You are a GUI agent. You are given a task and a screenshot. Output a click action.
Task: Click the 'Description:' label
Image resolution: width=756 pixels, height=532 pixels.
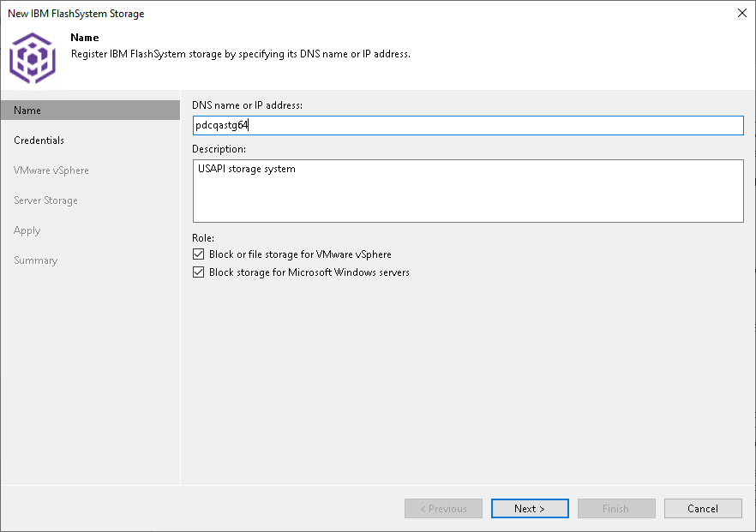[219, 149]
